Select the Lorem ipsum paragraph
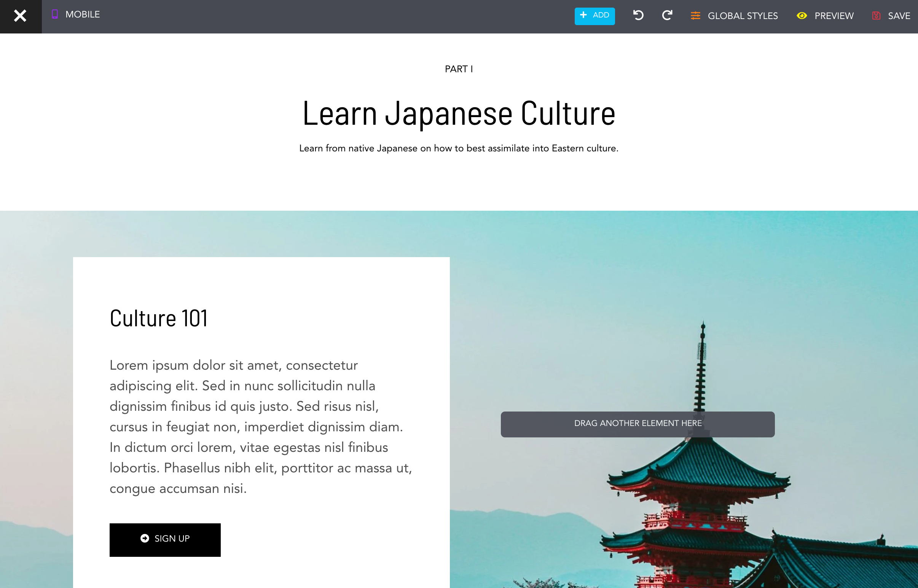This screenshot has width=918, height=588. [261, 426]
